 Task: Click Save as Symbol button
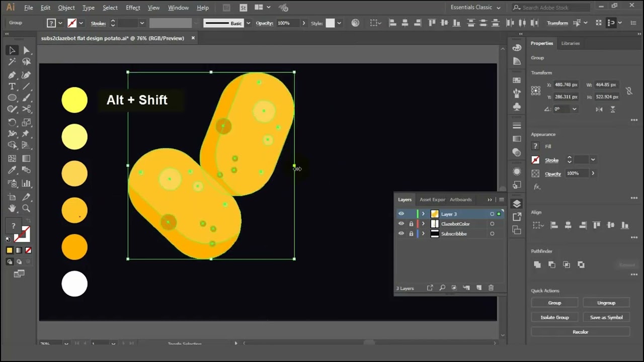coord(606,317)
